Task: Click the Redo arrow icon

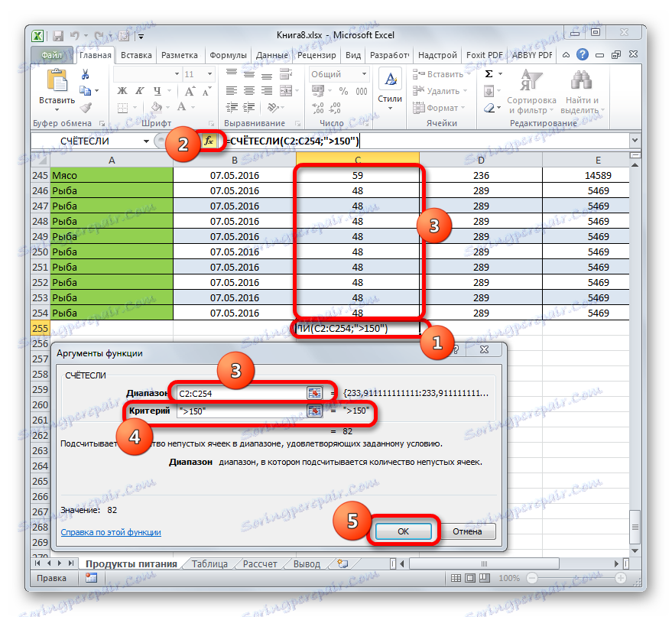Action: point(99,36)
